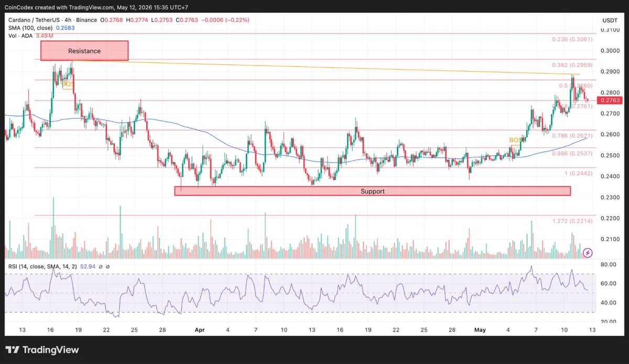Viewport: 629px width, 364px height.
Task: Click the 1.272 (0.2214) Fibonacci label
Action: pos(572,221)
